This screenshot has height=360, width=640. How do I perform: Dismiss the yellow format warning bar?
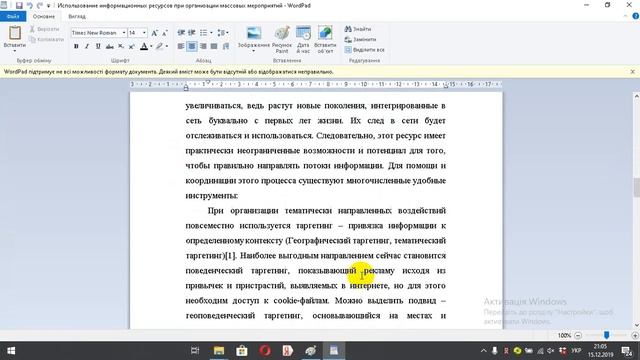[633, 71]
